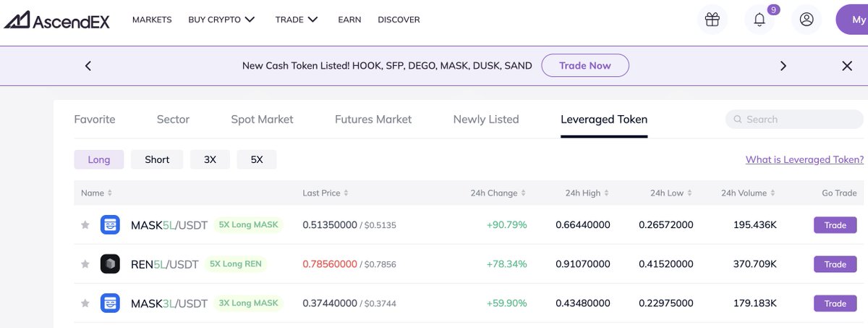Click +78.34% change value
Image resolution: width=868 pixels, height=328 pixels.
pyautogui.click(x=506, y=264)
